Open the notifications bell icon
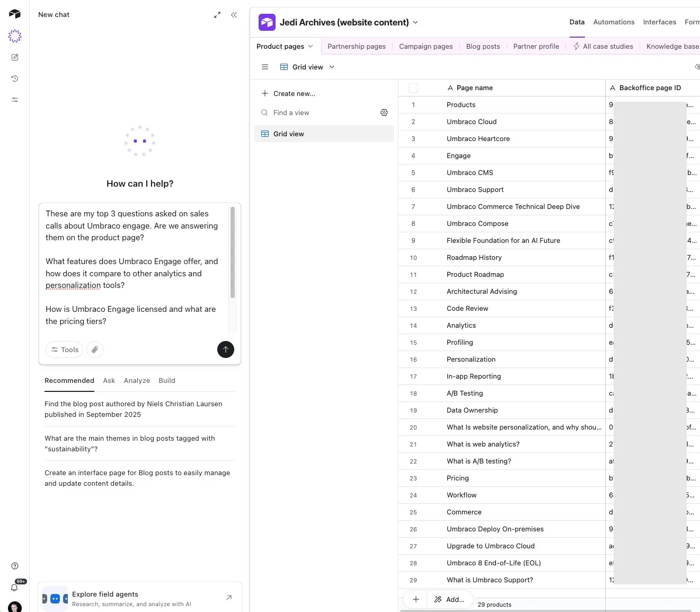The height and width of the screenshot is (612, 700). point(14,588)
